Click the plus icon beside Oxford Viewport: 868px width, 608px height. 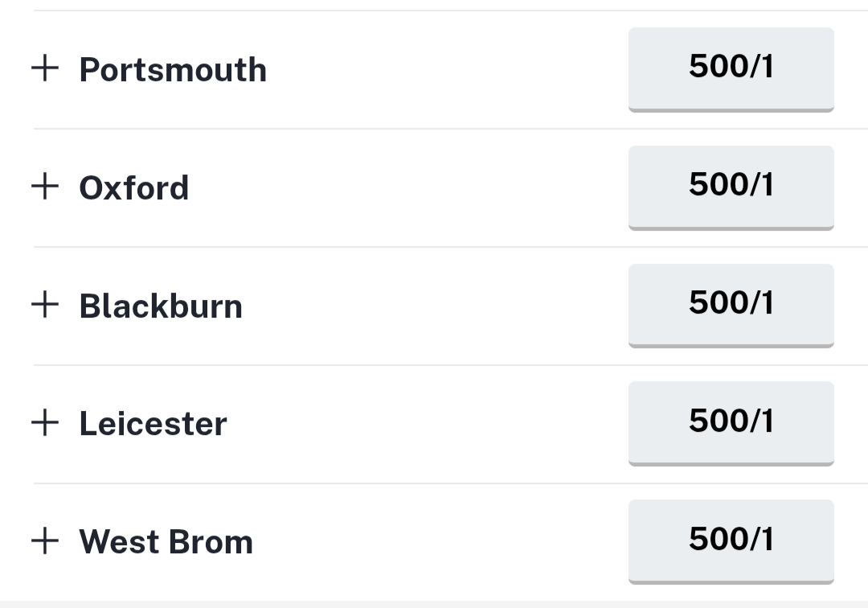[x=45, y=187]
